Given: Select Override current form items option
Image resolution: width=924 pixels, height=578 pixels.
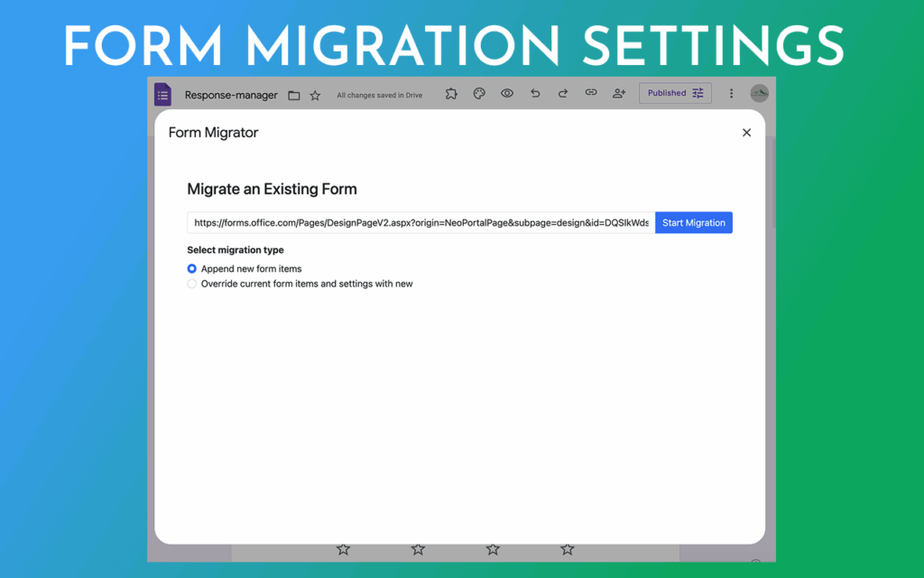Looking at the screenshot, I should tap(192, 284).
